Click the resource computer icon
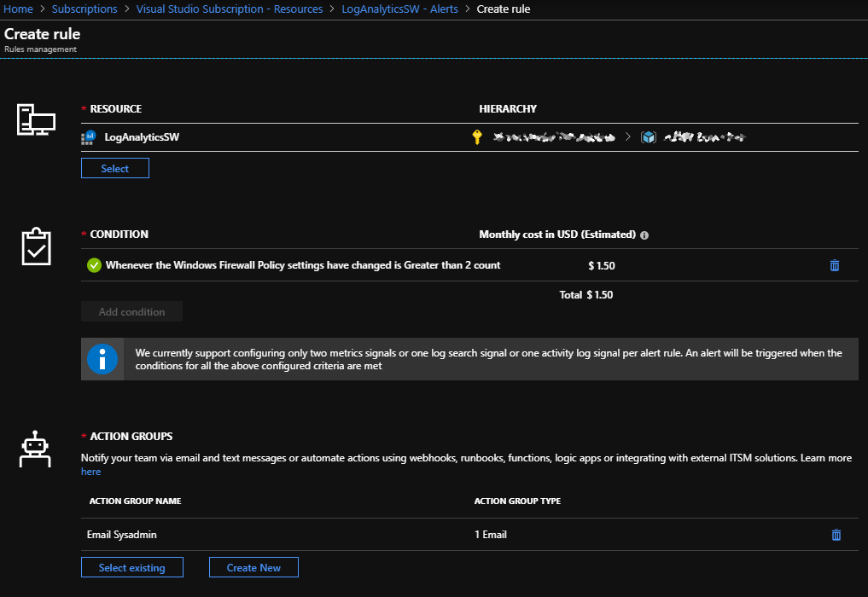 [36, 120]
